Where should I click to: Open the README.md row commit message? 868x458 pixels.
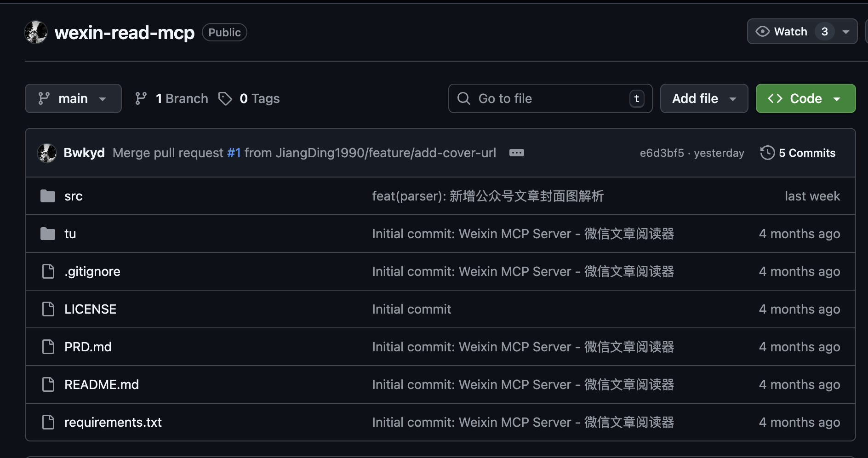click(x=523, y=385)
